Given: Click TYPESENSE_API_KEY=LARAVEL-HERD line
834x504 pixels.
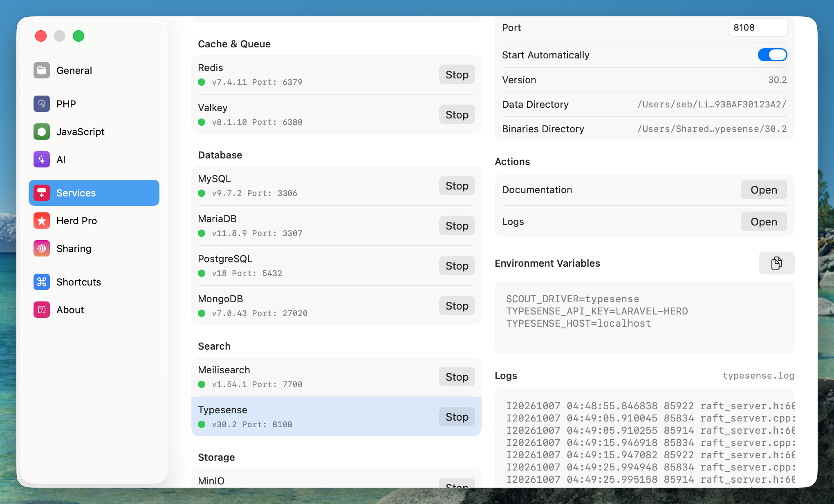Looking at the screenshot, I should tap(597, 311).
